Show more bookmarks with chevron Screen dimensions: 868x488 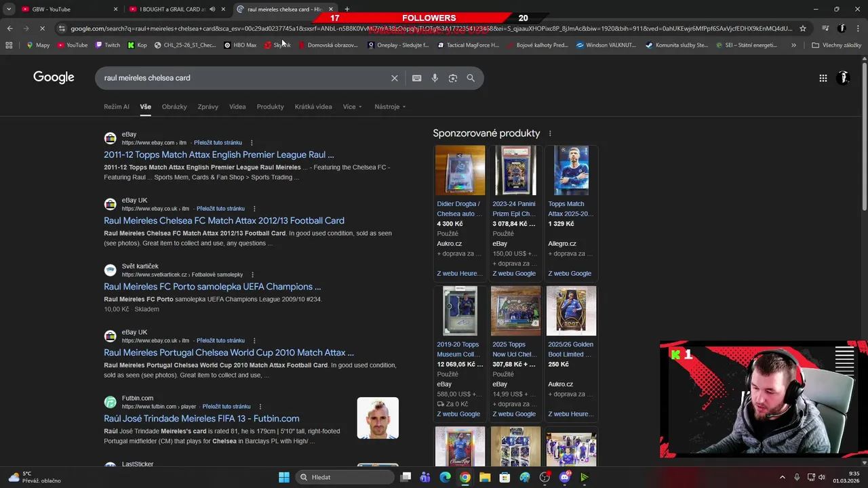(793, 45)
